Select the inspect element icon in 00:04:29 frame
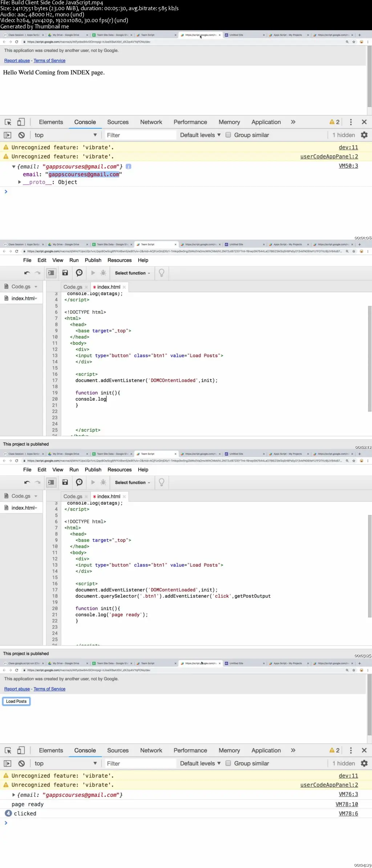The width and height of the screenshot is (372, 868). coord(8,751)
